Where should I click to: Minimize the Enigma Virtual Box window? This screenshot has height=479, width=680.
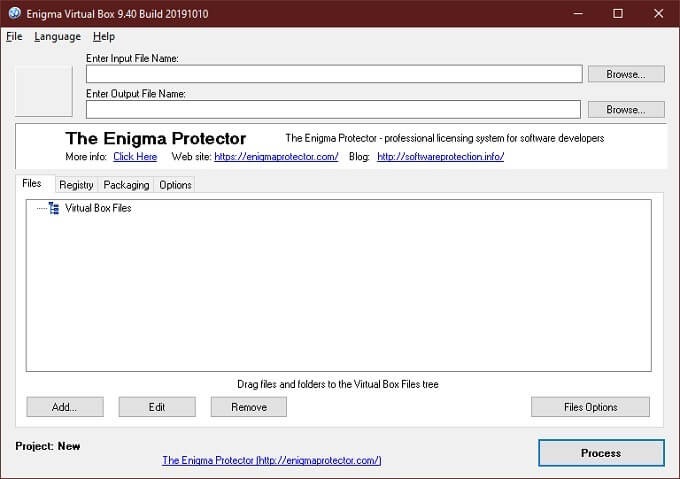[x=578, y=13]
